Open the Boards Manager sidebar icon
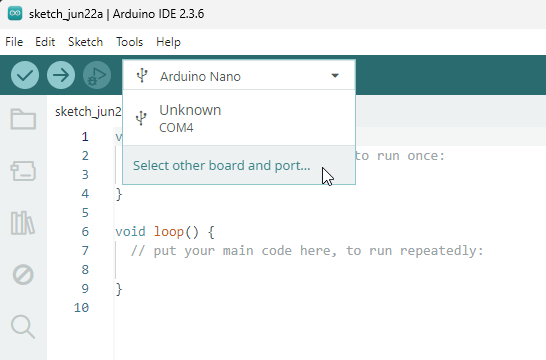 pyautogui.click(x=23, y=171)
